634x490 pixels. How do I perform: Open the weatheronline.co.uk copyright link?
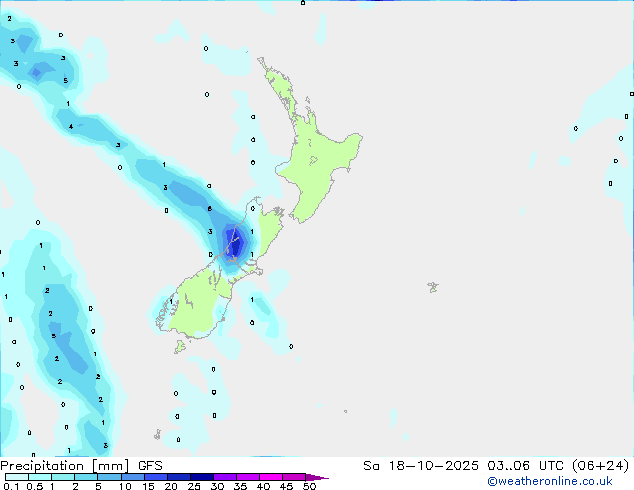pyautogui.click(x=550, y=481)
